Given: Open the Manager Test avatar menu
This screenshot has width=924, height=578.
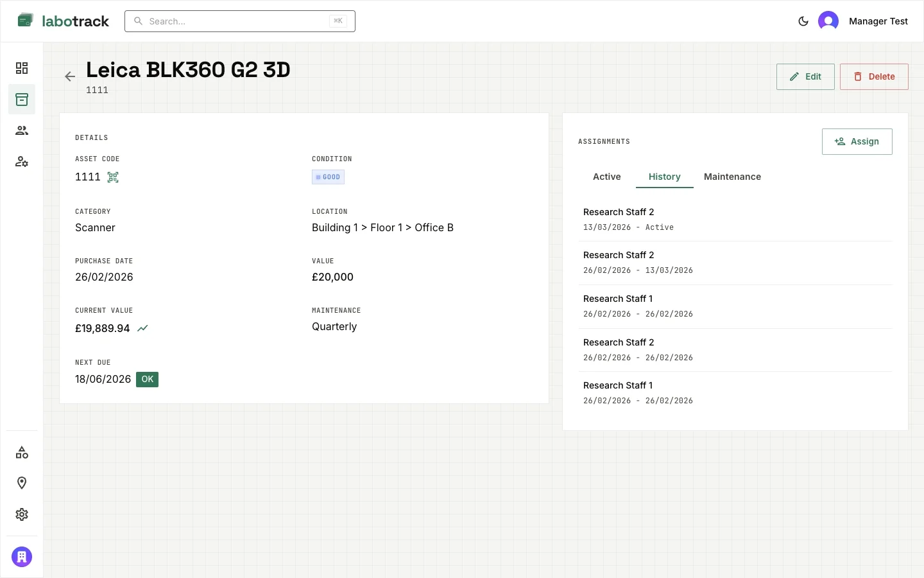Looking at the screenshot, I should coord(828,21).
